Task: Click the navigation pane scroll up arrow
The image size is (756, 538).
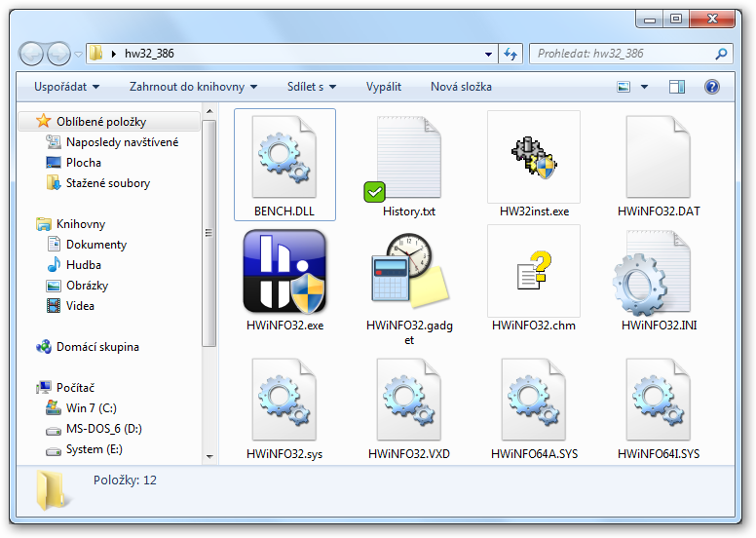Action: coord(209,111)
